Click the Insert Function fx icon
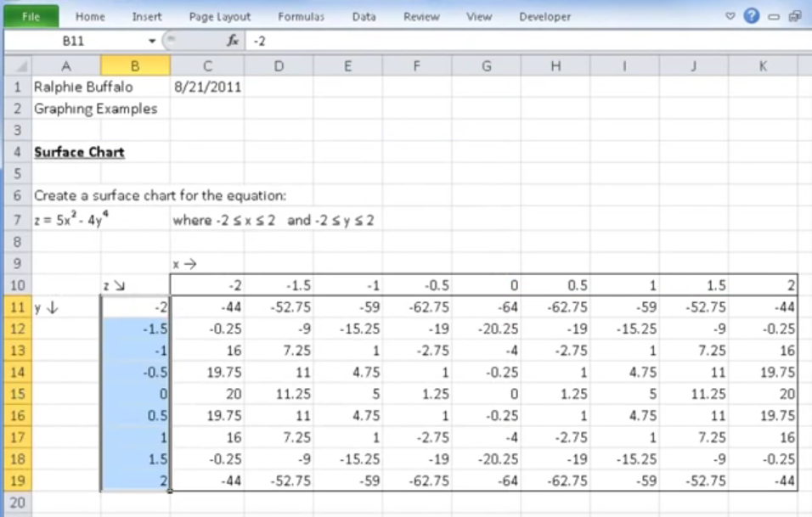 (233, 41)
